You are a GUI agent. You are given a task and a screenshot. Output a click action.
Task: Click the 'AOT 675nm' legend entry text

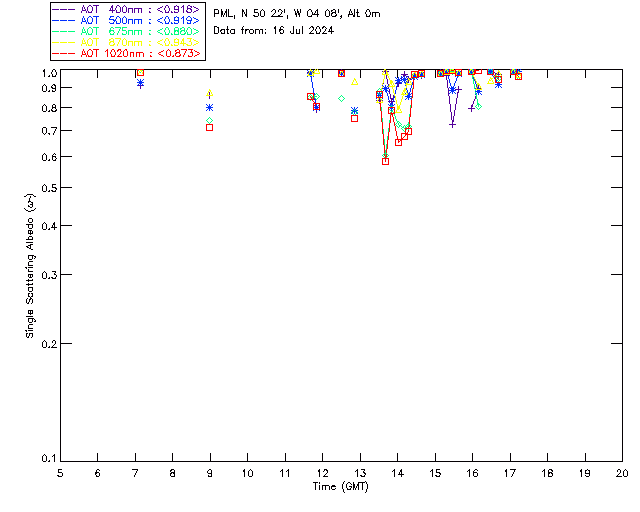click(x=140, y=31)
